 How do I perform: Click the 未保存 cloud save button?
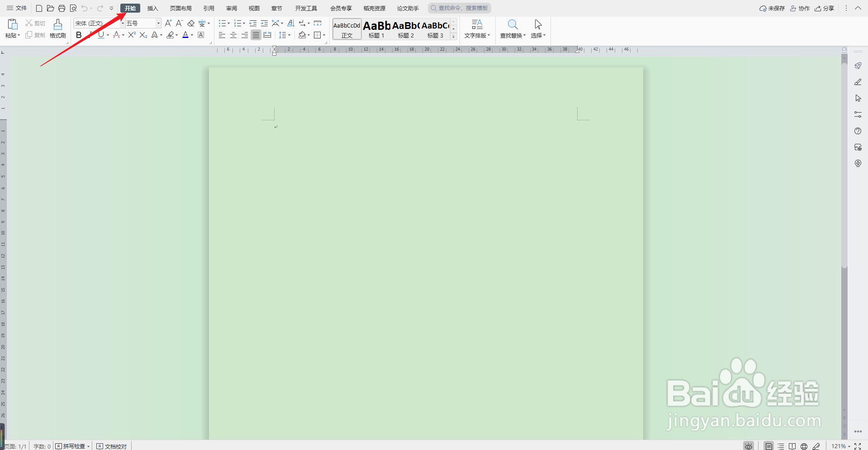[772, 8]
